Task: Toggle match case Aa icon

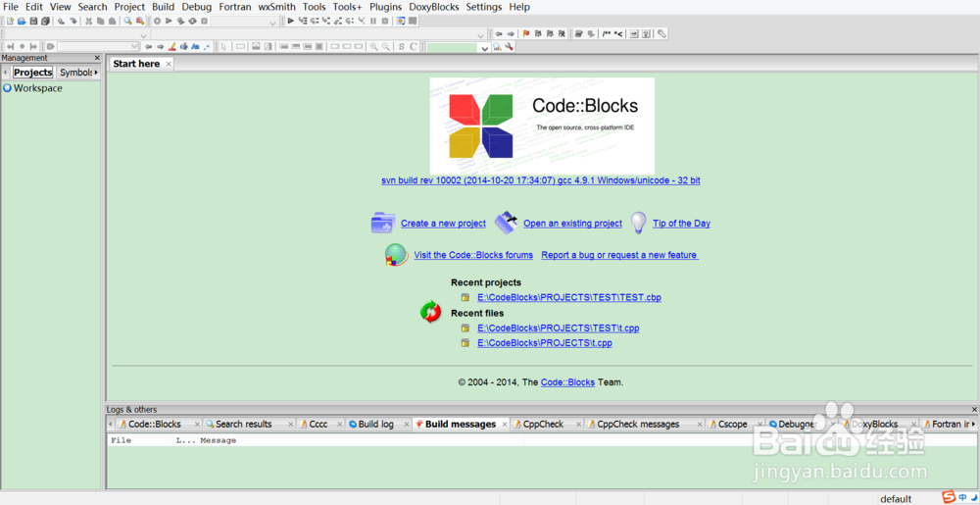Action: pyautogui.click(x=195, y=46)
